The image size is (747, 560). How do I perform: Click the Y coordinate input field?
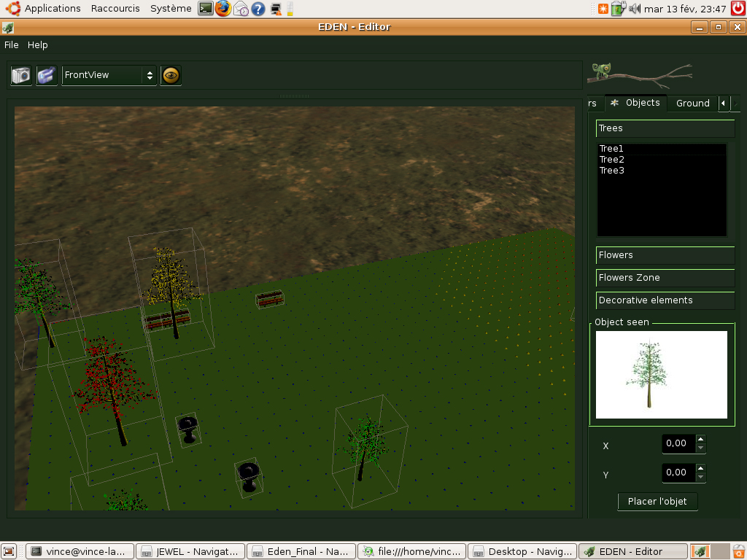(x=678, y=472)
